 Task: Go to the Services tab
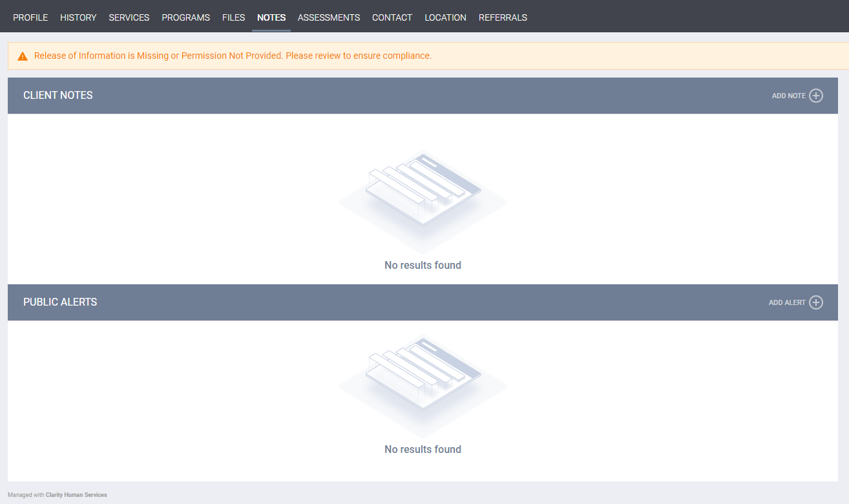pos(129,17)
